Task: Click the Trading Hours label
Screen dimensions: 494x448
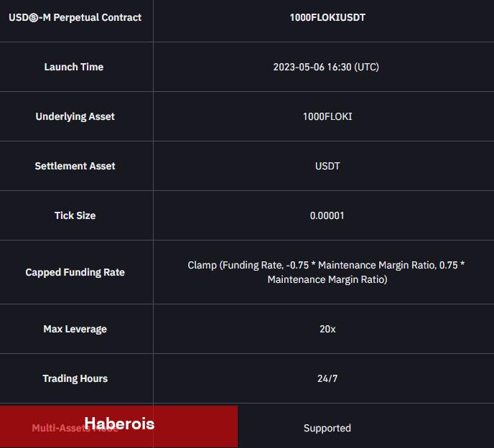Action: coord(75,378)
